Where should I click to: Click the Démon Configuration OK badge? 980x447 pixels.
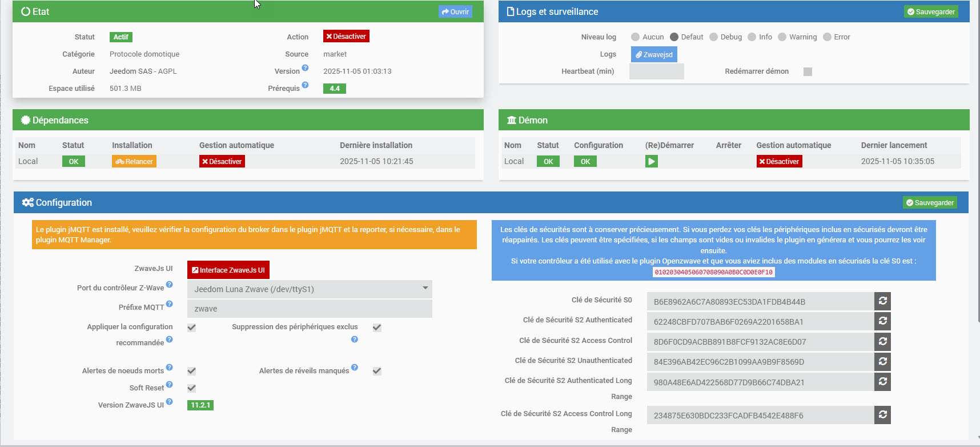(x=585, y=162)
